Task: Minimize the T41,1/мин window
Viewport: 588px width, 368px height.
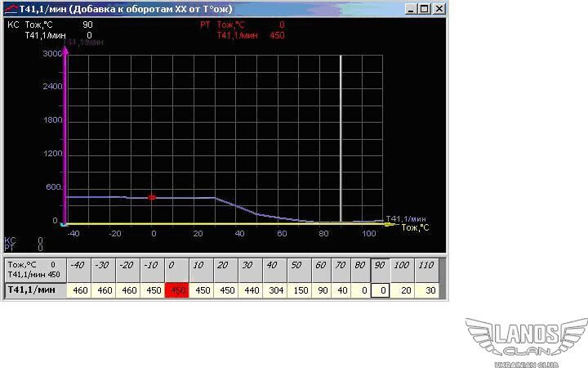Action: [x=411, y=8]
